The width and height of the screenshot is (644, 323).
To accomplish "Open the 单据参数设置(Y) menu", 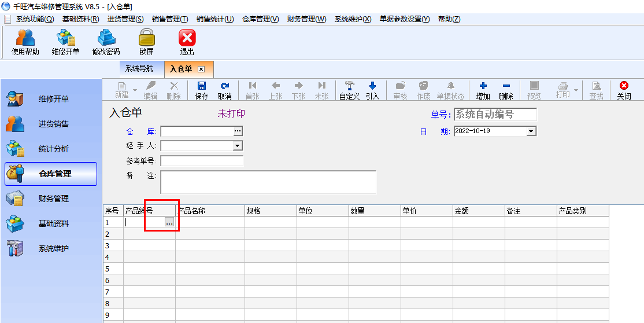I will tap(405, 19).
